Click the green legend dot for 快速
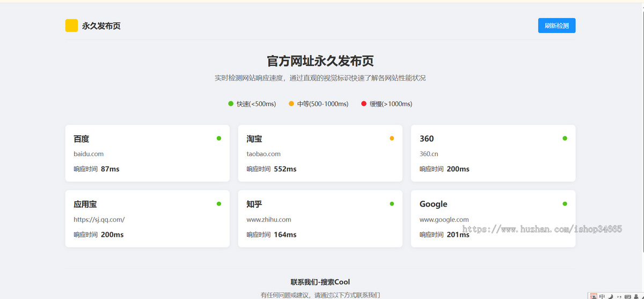 click(231, 104)
